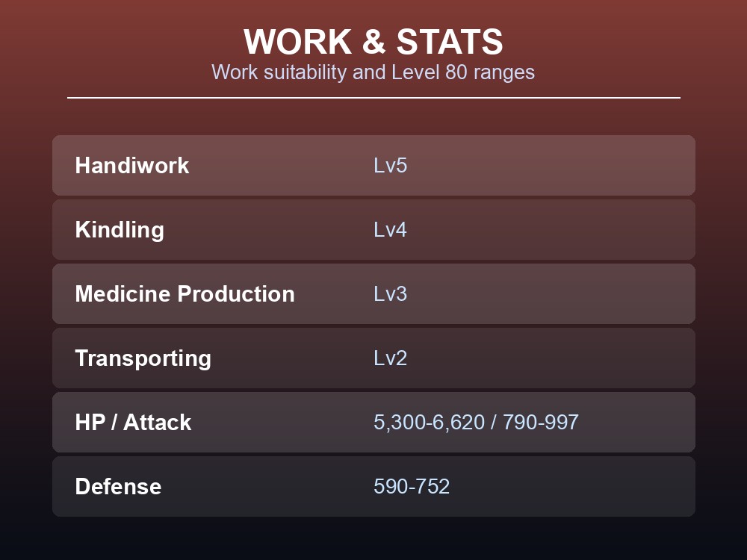Click the 5,300-6,620 HP range text
This screenshot has width=747, height=560.
click(430, 423)
